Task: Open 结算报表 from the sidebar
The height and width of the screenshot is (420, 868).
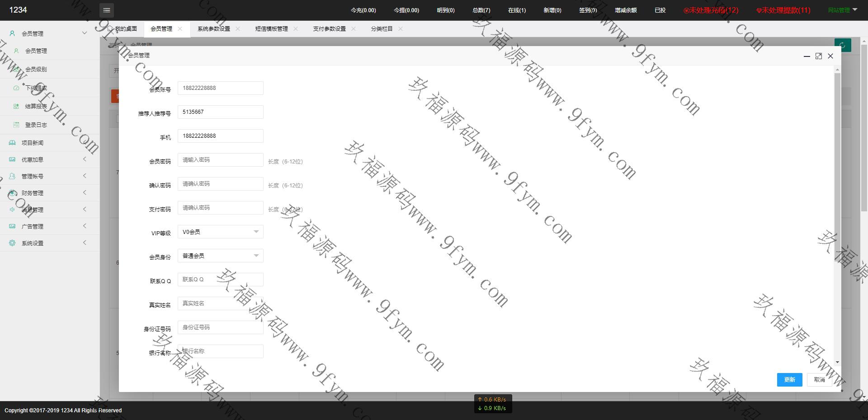Action: (x=36, y=106)
